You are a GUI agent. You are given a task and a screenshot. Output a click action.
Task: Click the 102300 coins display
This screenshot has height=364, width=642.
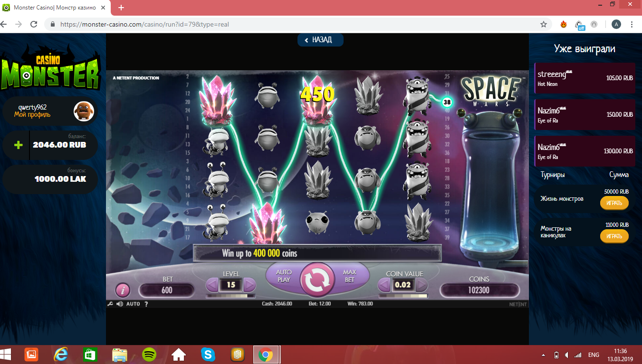(x=479, y=290)
